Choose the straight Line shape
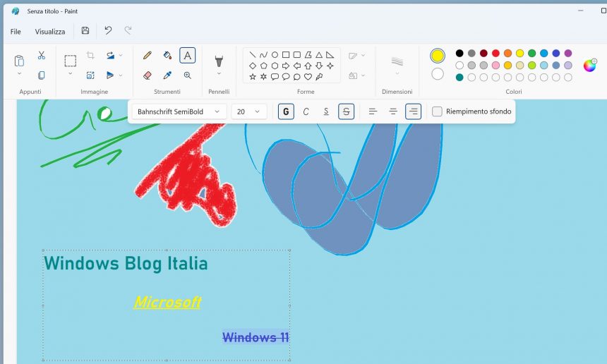This screenshot has width=607, height=364. click(253, 54)
